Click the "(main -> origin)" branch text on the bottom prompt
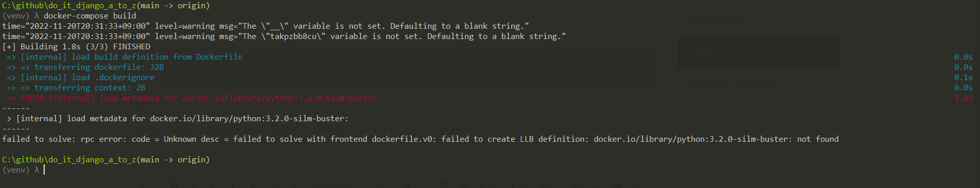Viewport: 980px width, 188px height. tap(173, 160)
